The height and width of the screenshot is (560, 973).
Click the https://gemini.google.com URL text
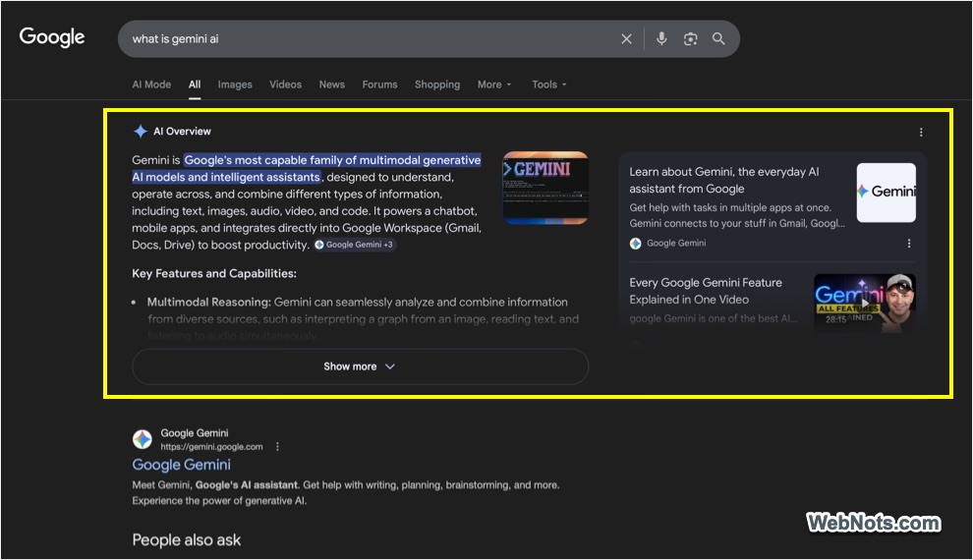pyautogui.click(x=211, y=446)
